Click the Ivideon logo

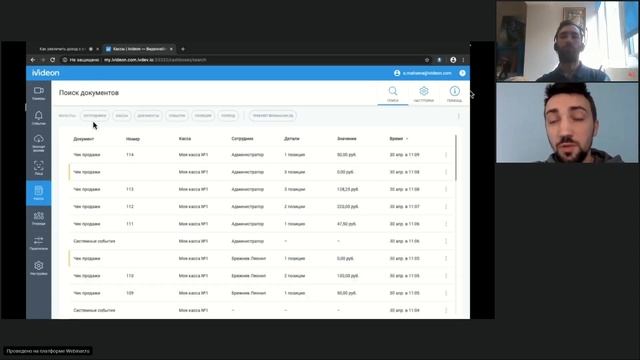(46, 73)
